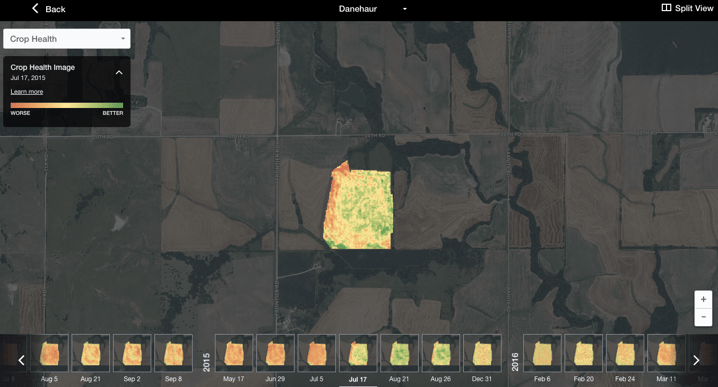Screen dimensions: 718x387
Task: Click the Jul 17, 2015 date text
Action: pyautogui.click(x=28, y=78)
